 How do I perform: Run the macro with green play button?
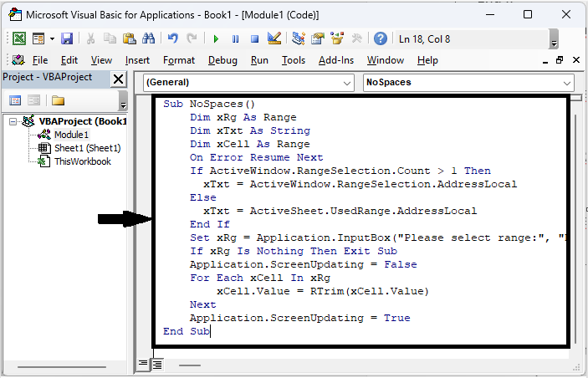coord(216,38)
